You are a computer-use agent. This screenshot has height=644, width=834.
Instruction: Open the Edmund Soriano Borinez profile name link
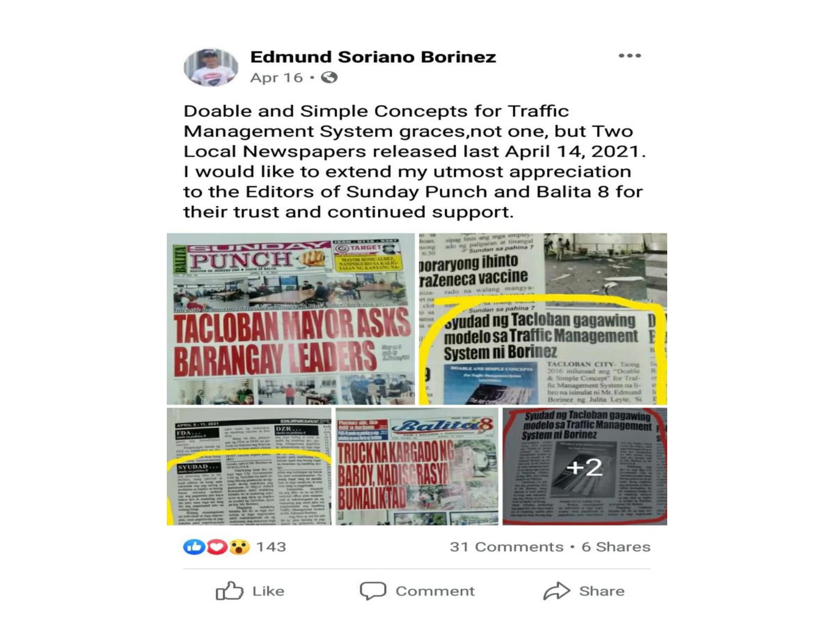coord(373,57)
